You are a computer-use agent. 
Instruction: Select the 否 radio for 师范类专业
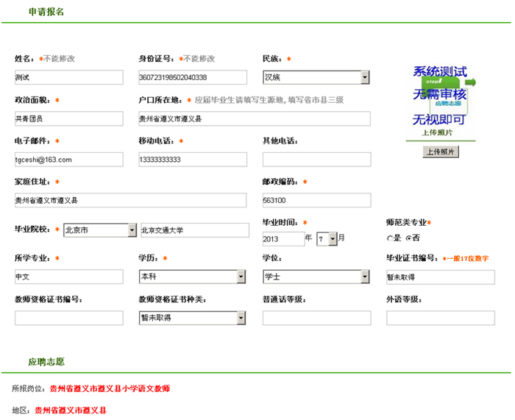[408, 238]
